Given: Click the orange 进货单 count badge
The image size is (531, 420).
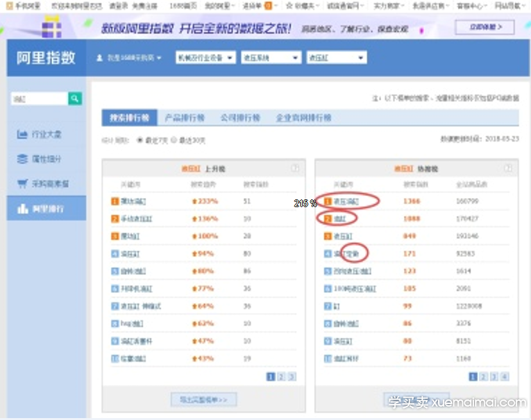Looking at the screenshot, I should pyautogui.click(x=268, y=6).
